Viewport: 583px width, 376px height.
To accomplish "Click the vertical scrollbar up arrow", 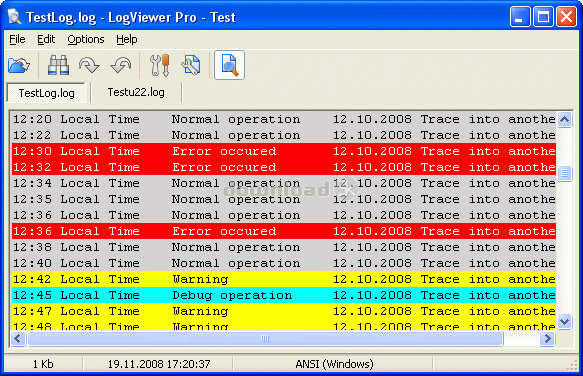I will [564, 119].
